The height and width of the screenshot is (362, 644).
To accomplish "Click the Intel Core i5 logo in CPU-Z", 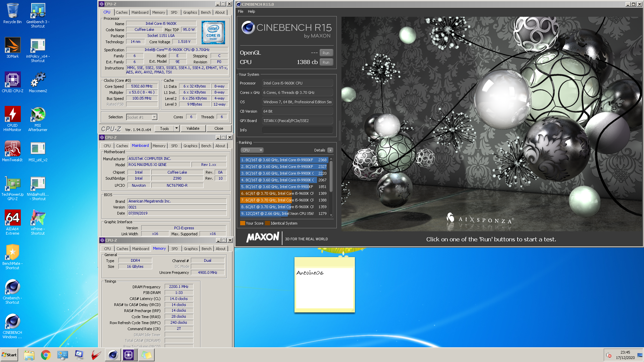I will [x=213, y=33].
